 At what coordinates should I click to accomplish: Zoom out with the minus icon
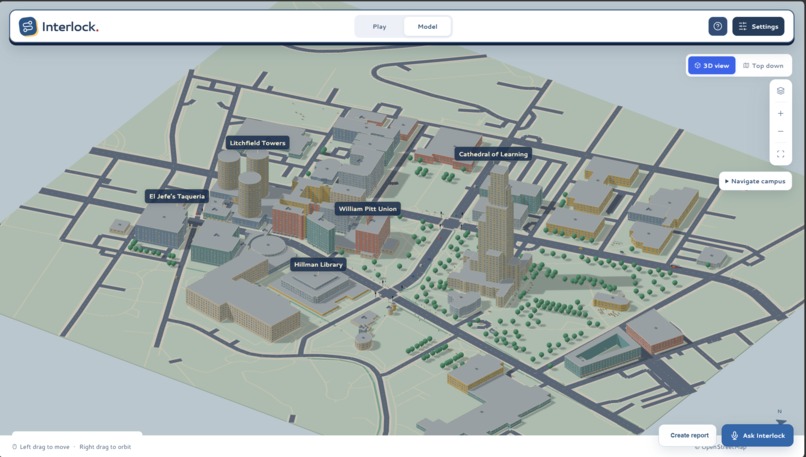tap(780, 132)
